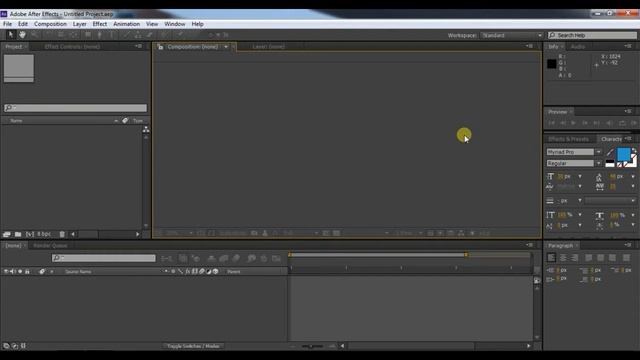Enable frame blending for timeline layers
This screenshot has width=640, height=360.
tap(224, 258)
